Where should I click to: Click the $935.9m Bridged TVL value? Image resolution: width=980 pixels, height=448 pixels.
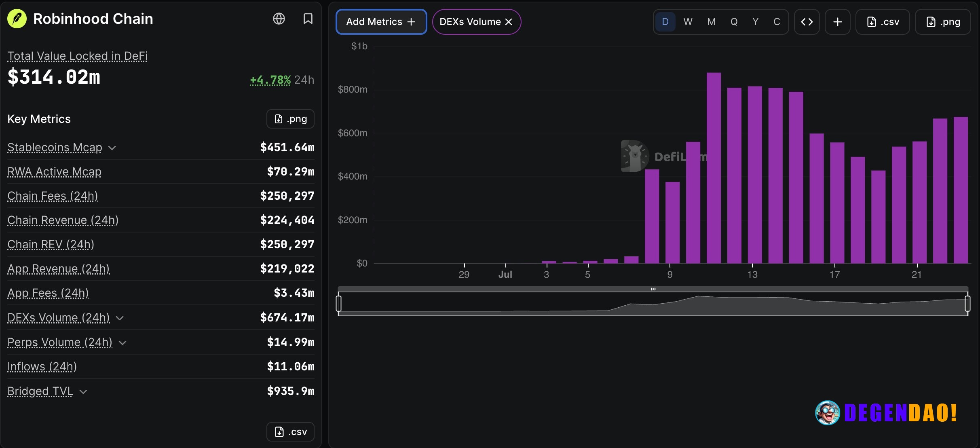290,391
